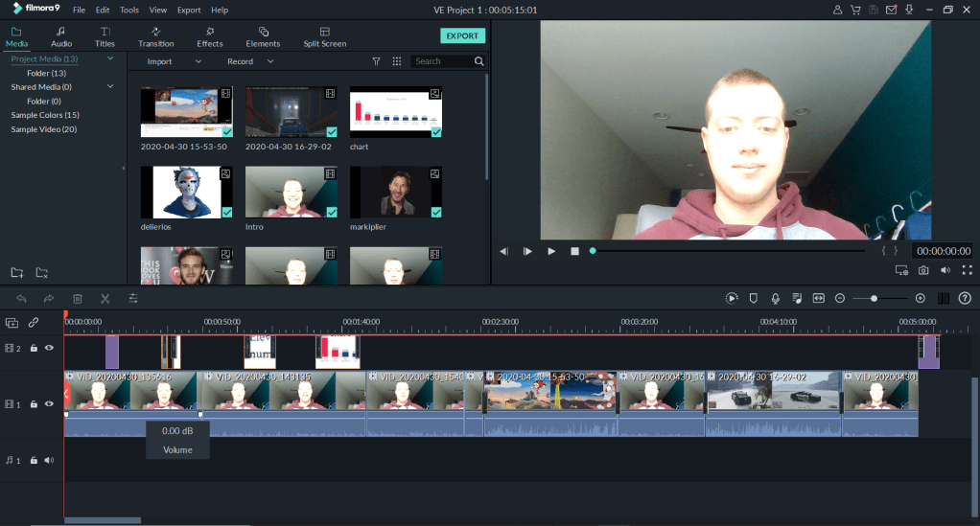Click the timeline zoom slider handle

[874, 299]
